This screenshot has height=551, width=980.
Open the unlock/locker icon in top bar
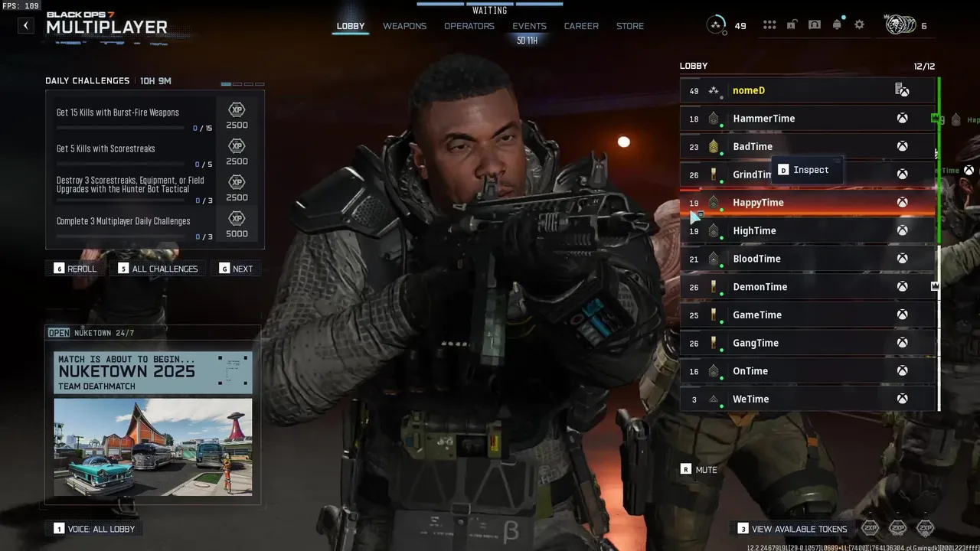[792, 25]
